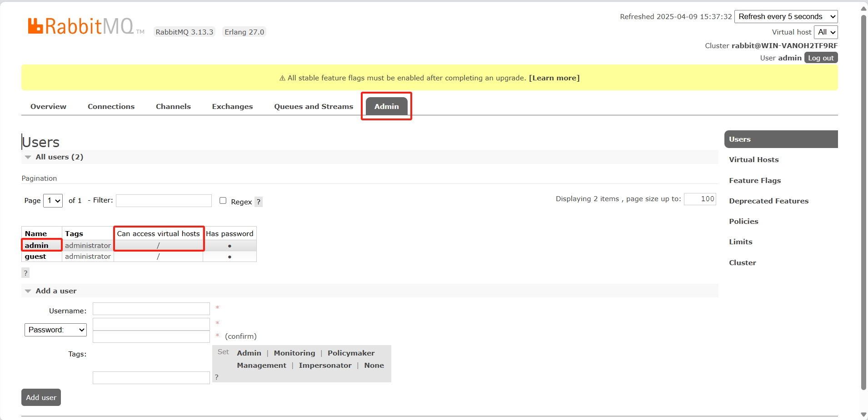Sort by the Name column header
The width and height of the screenshot is (868, 420).
coord(36,234)
